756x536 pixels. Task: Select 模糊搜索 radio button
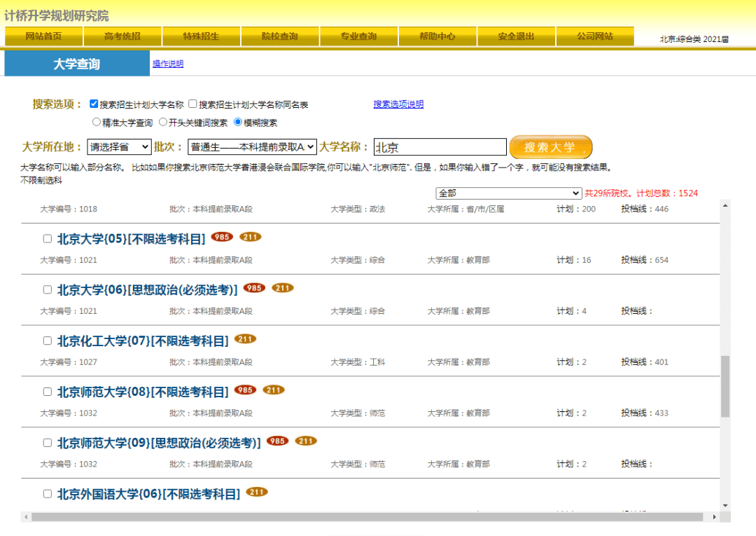pos(238,122)
